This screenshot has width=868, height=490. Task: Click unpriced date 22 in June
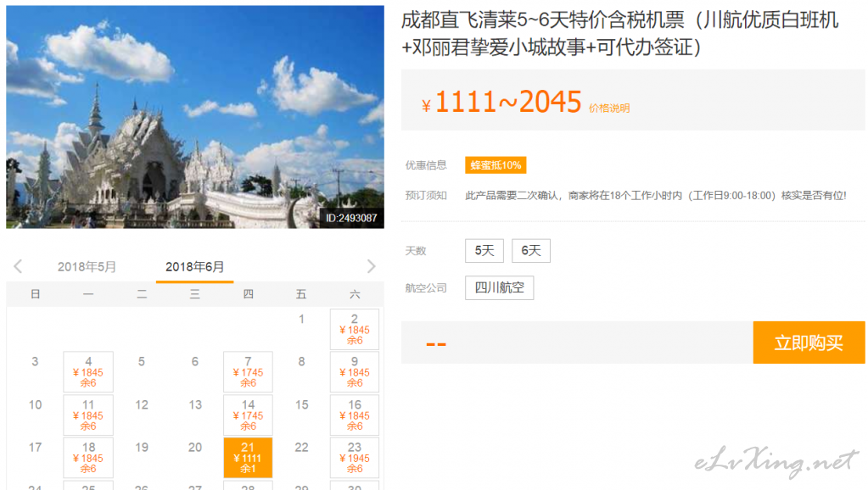(301, 448)
